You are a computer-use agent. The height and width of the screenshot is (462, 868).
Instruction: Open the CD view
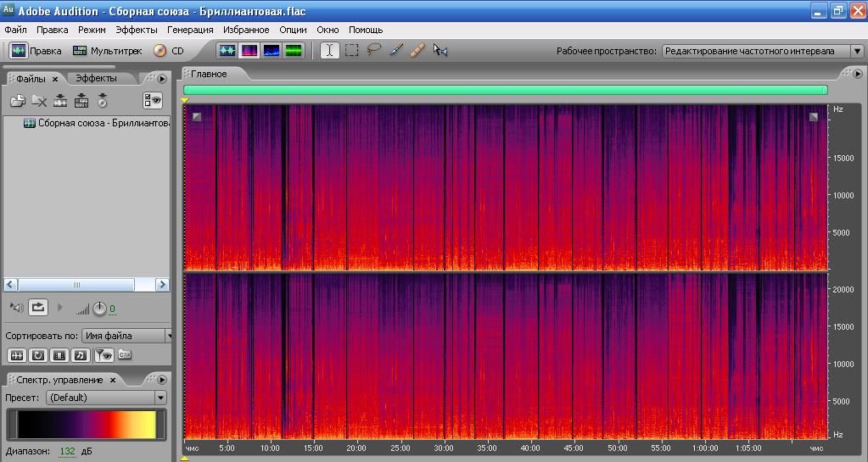pyautogui.click(x=169, y=51)
